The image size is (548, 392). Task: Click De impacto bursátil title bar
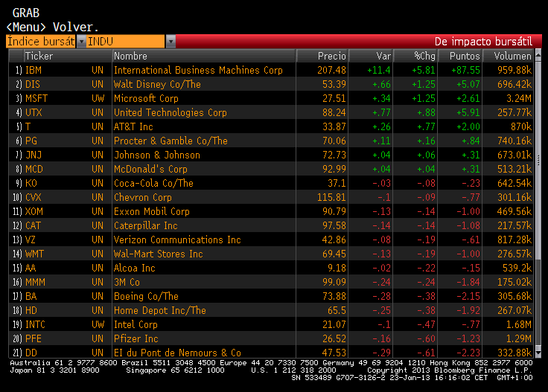click(x=358, y=42)
